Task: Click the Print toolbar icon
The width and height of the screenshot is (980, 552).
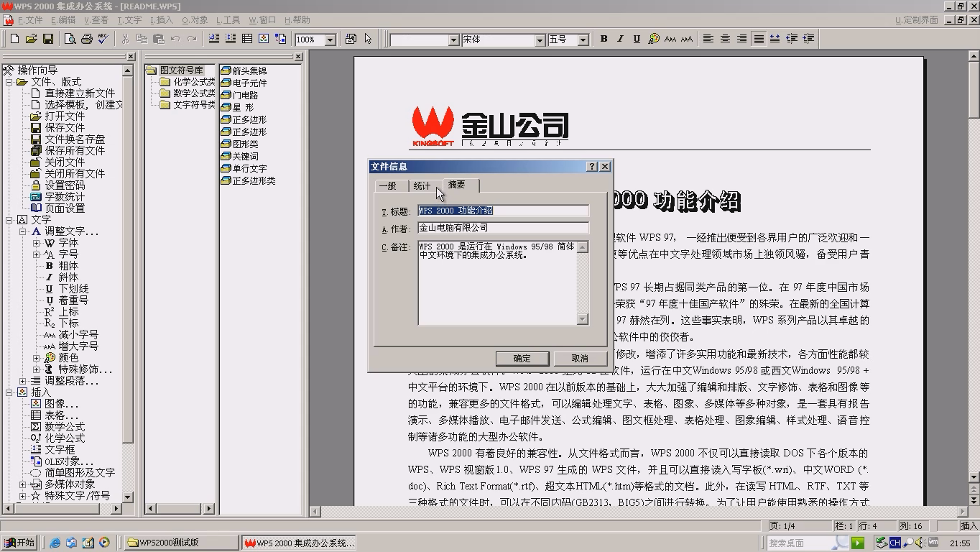Action: pyautogui.click(x=86, y=39)
